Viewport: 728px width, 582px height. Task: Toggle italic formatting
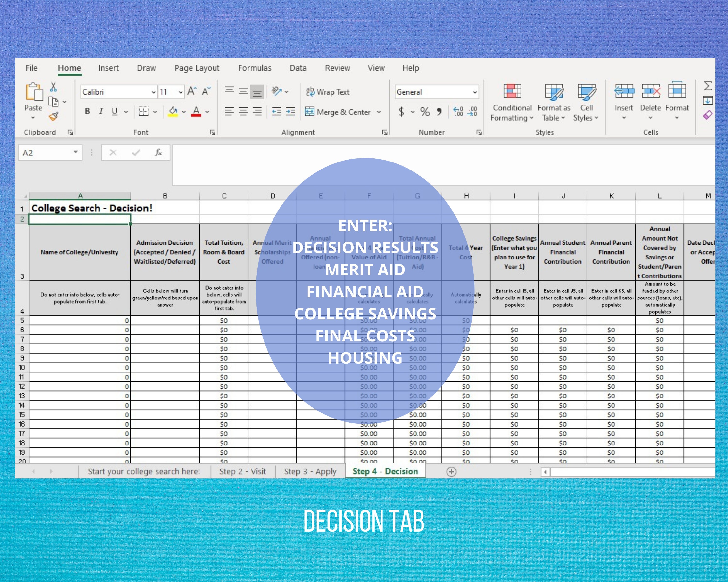pyautogui.click(x=101, y=111)
